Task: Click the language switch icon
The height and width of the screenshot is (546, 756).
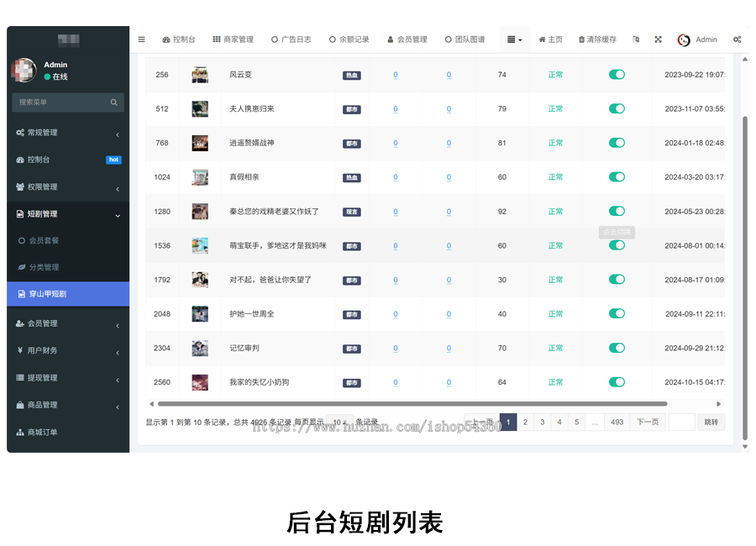Action: (636, 39)
